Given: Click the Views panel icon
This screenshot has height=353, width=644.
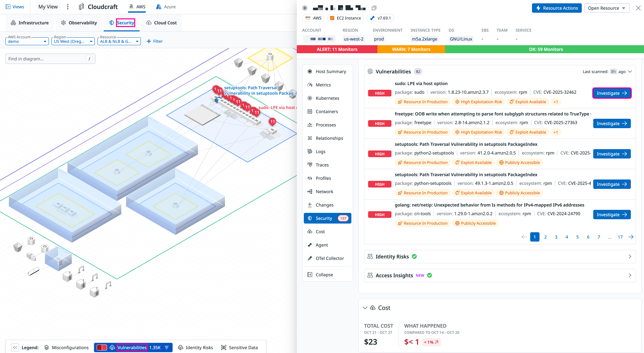Looking at the screenshot, I should point(8,7).
